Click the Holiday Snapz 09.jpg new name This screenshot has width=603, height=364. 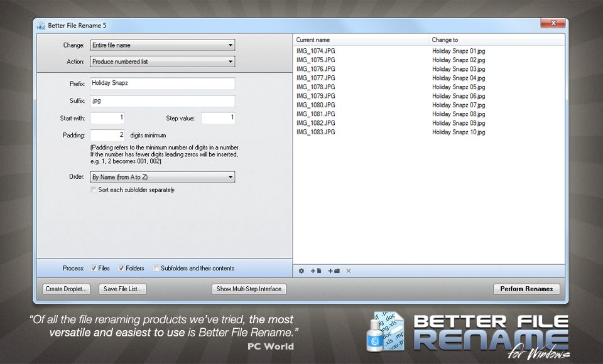tap(459, 123)
